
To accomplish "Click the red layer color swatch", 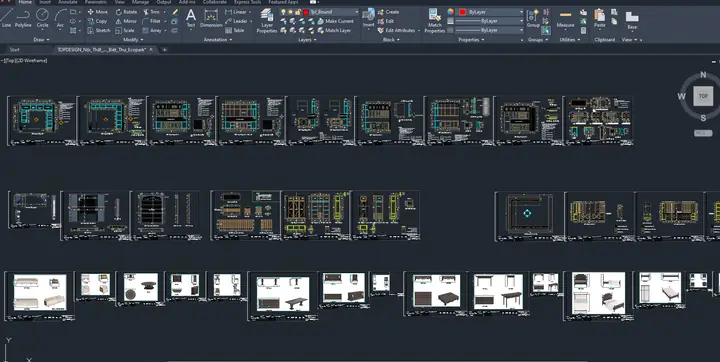I will pyautogui.click(x=306, y=12).
